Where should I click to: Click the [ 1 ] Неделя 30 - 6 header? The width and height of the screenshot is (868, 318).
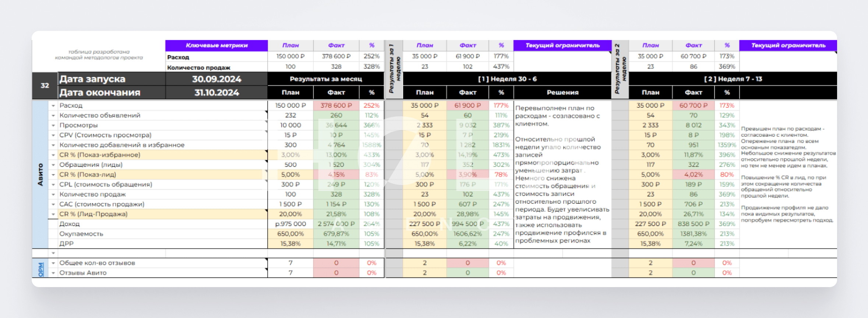click(x=507, y=79)
